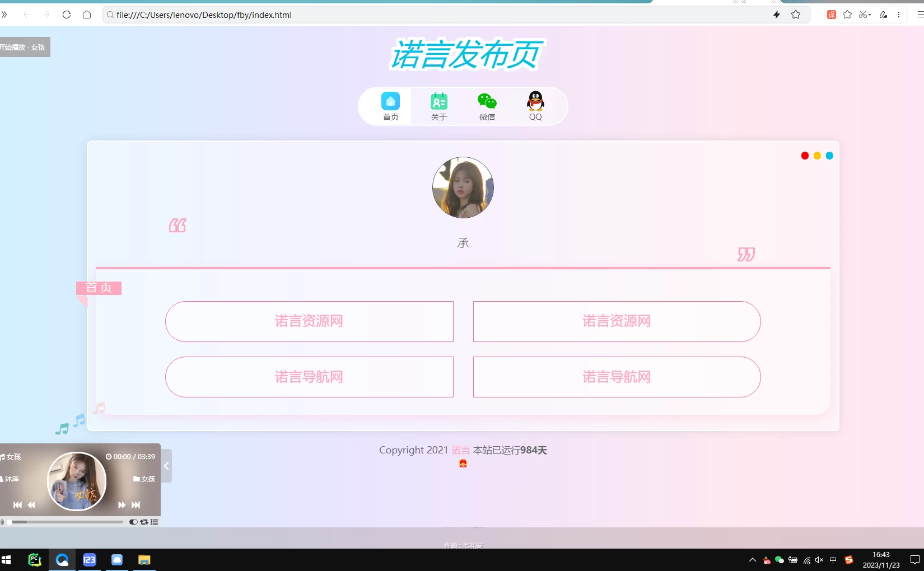Click the battery power tray icon
This screenshot has height=571, width=924.
793,560
